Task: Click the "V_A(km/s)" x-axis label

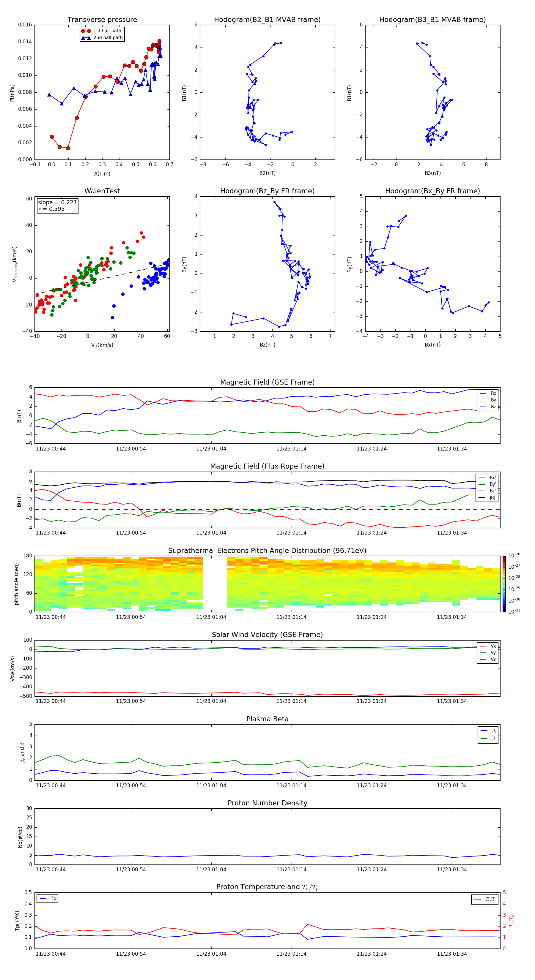Action: point(102,345)
